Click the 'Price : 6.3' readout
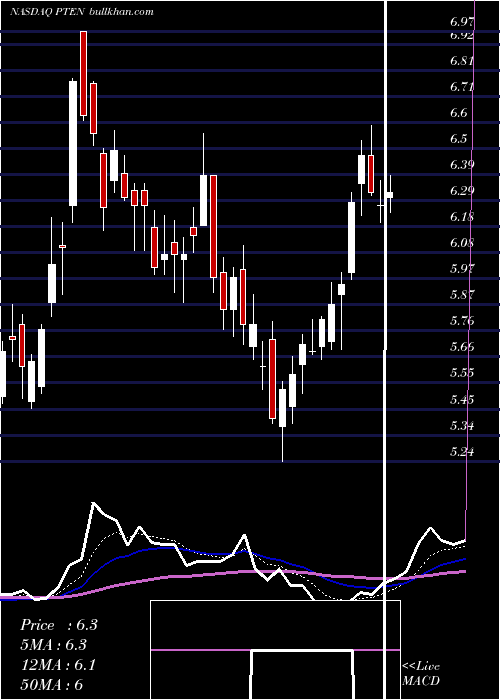 tap(59, 625)
